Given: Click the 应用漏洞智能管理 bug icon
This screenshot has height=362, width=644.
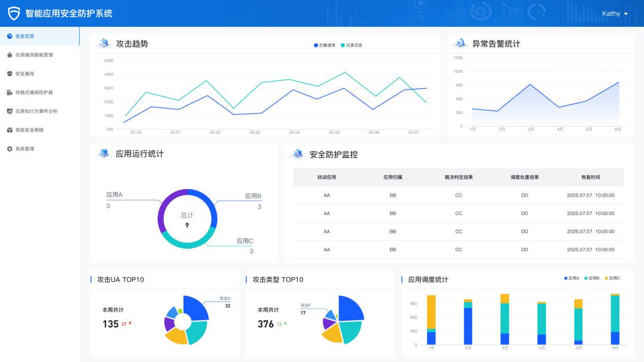Looking at the screenshot, I should pyautogui.click(x=10, y=55).
